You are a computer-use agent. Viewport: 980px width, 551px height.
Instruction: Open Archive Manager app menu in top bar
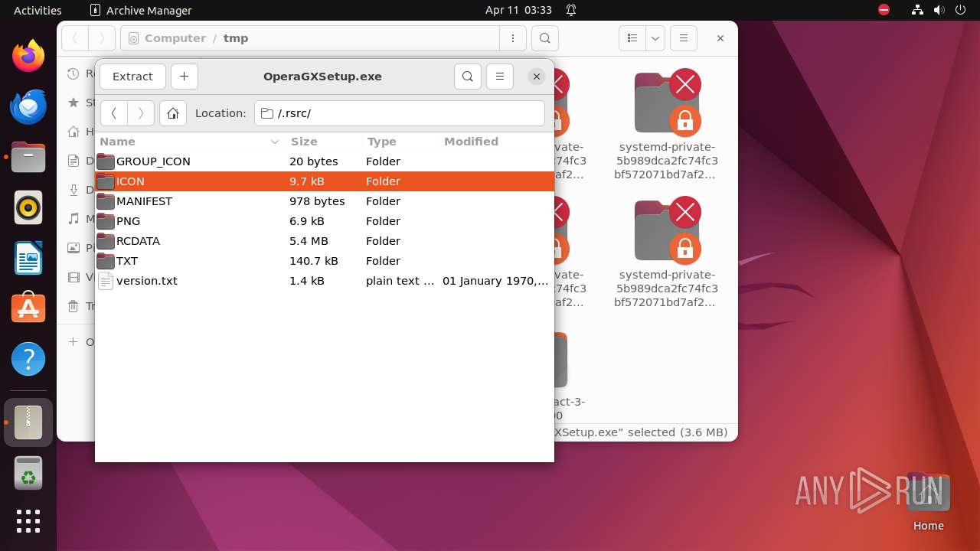pyautogui.click(x=141, y=10)
